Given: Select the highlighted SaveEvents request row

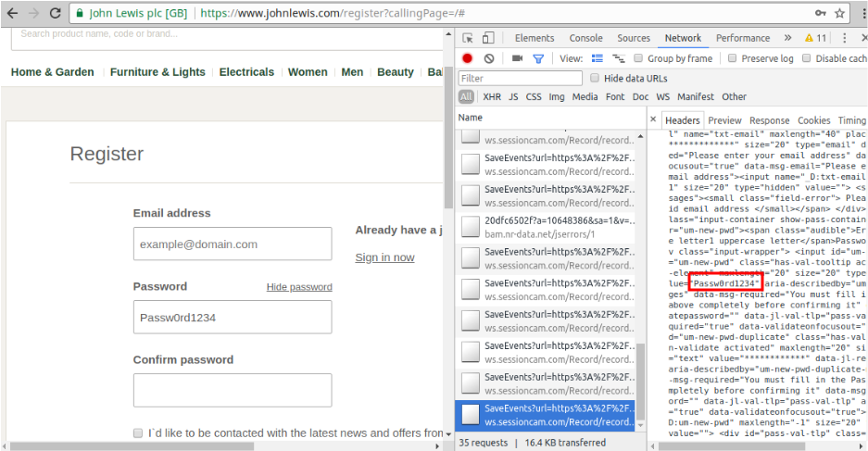Looking at the screenshot, I should click(546, 415).
